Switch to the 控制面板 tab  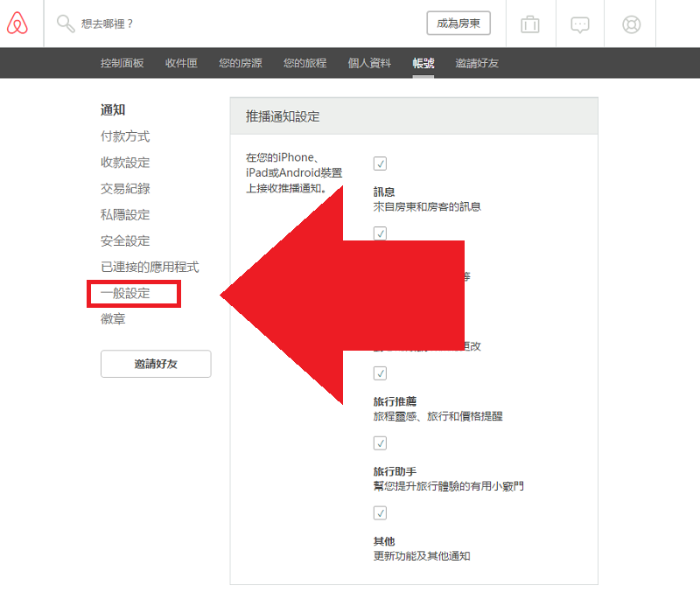click(x=122, y=63)
